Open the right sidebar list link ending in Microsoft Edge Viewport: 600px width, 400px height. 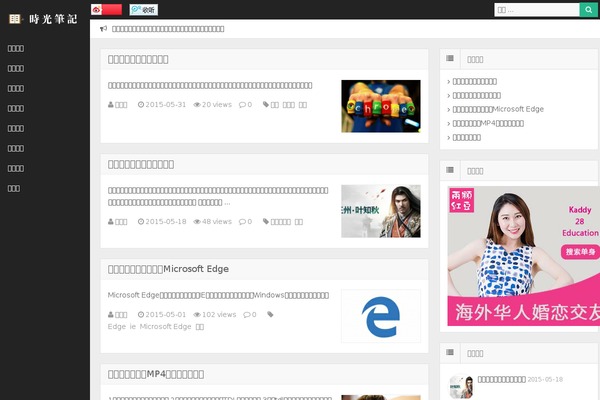(498, 109)
